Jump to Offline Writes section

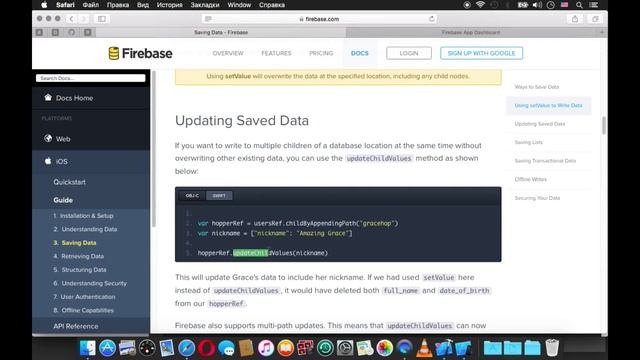point(530,179)
